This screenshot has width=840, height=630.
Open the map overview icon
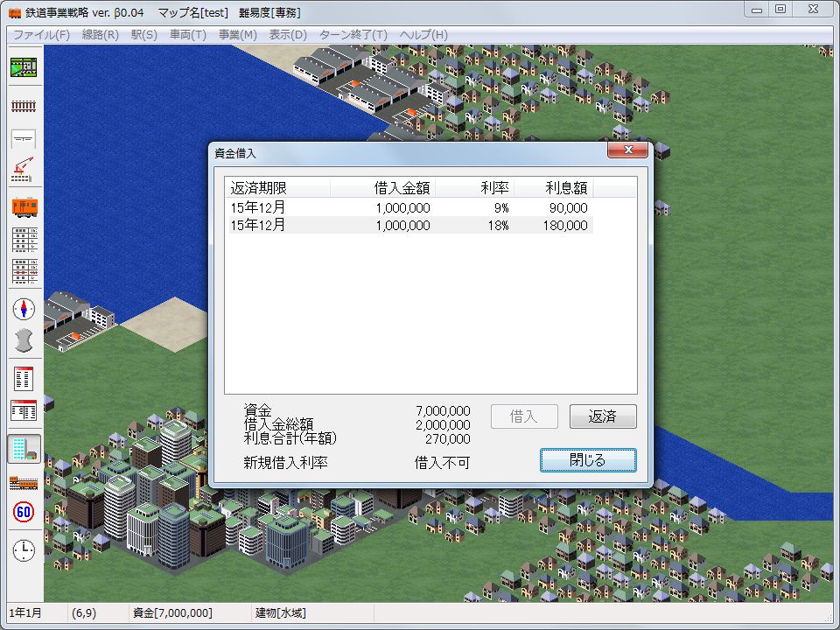[24, 67]
